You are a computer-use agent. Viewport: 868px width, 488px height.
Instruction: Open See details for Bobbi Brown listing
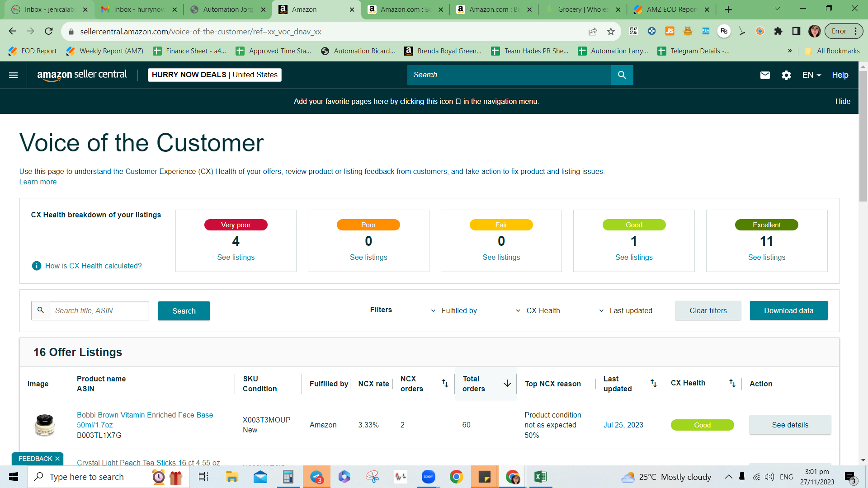click(790, 425)
